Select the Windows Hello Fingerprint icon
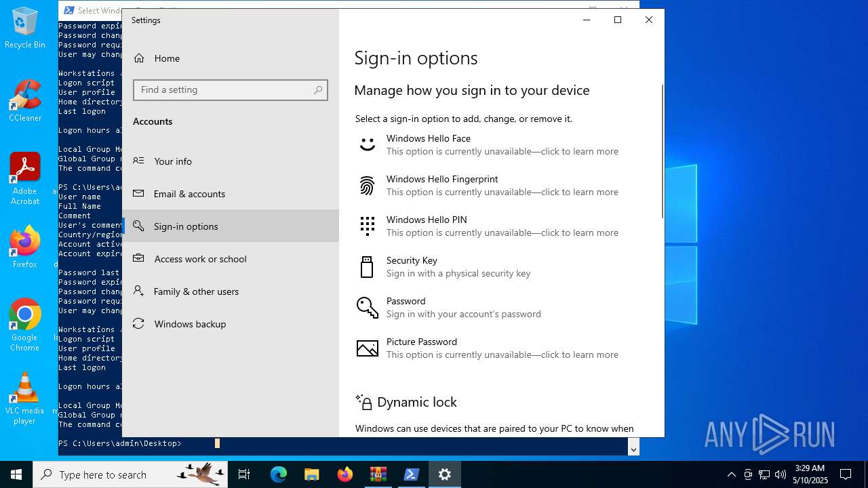 pyautogui.click(x=367, y=185)
